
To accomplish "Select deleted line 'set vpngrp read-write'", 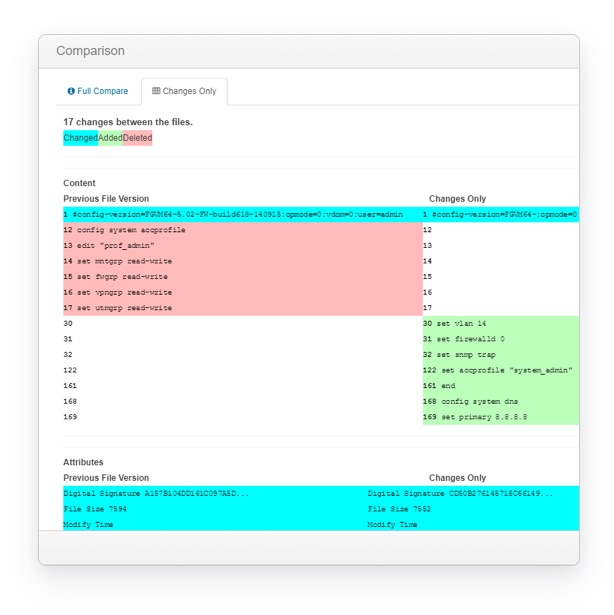I will [243, 293].
